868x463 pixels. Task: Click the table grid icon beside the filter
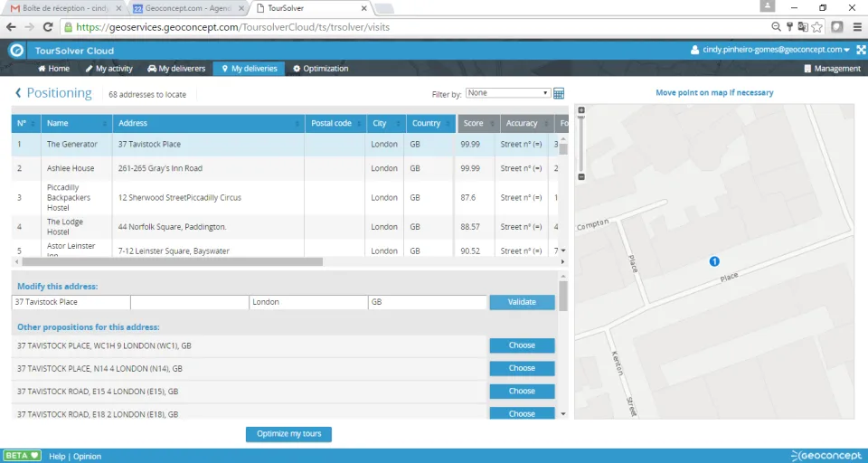click(x=559, y=94)
